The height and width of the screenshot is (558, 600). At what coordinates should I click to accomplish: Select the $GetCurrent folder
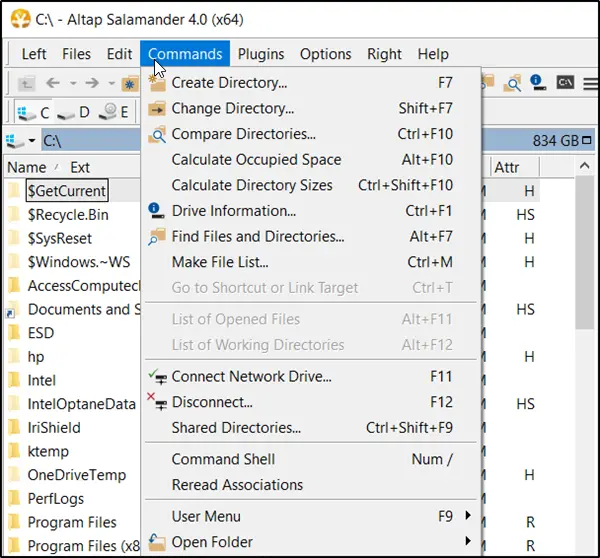(x=67, y=191)
